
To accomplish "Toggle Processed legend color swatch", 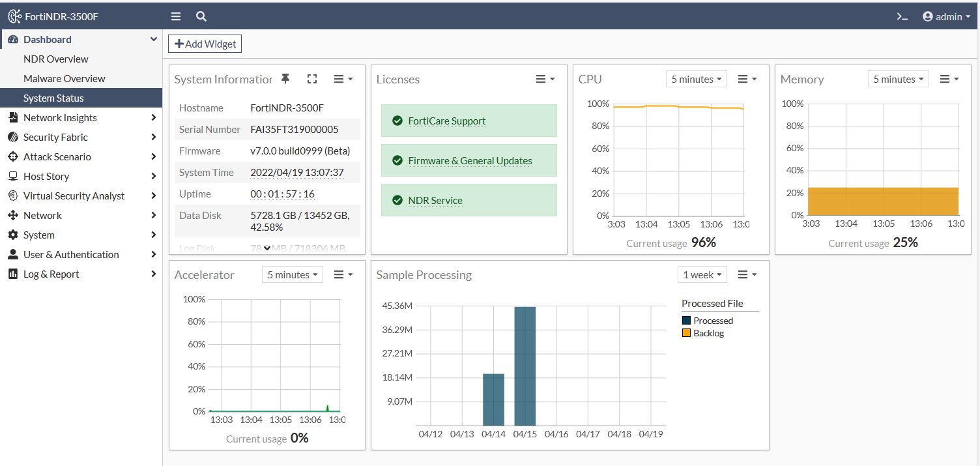I will 686,321.
